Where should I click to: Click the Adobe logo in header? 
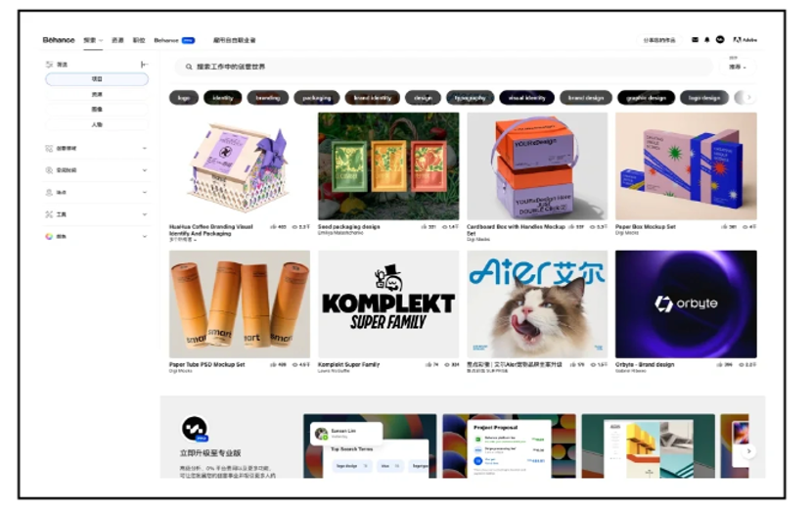click(x=745, y=40)
